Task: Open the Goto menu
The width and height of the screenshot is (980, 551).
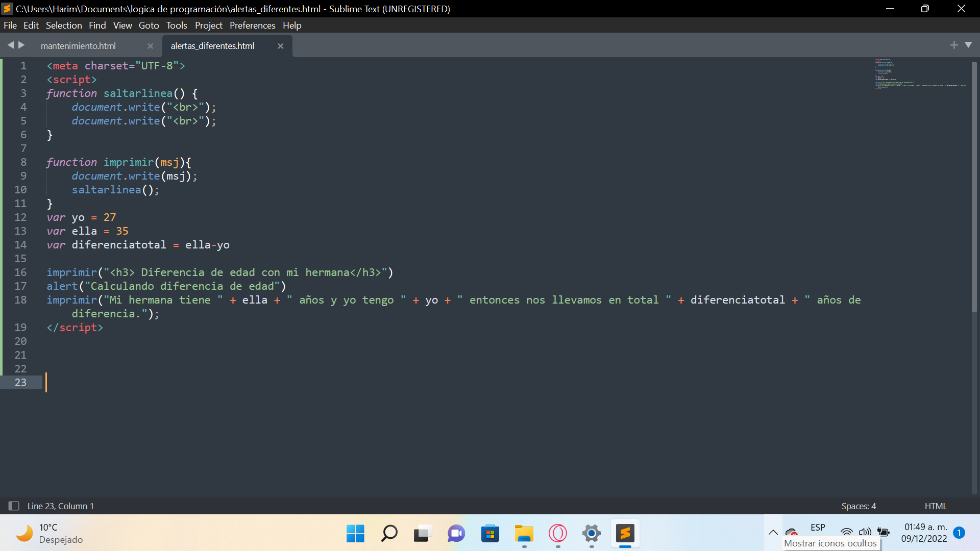Action: click(149, 25)
